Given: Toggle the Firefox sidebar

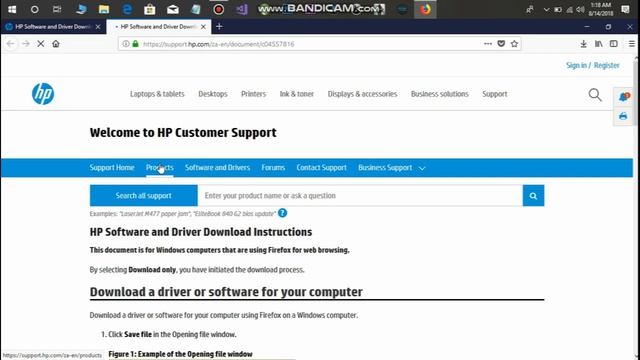Looking at the screenshot, I should point(613,44).
